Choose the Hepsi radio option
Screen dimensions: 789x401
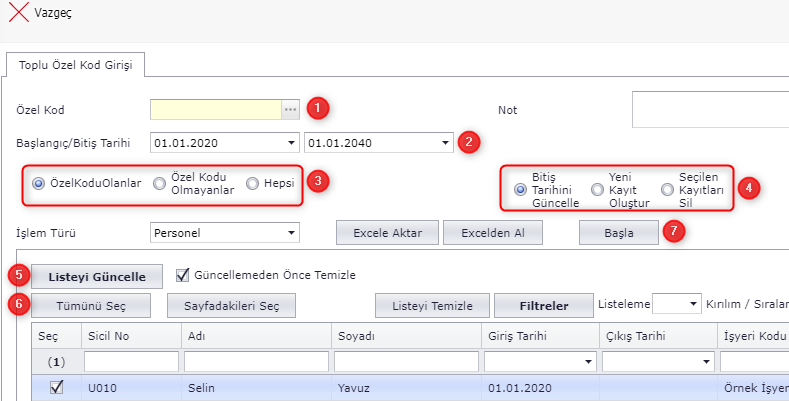click(252, 184)
